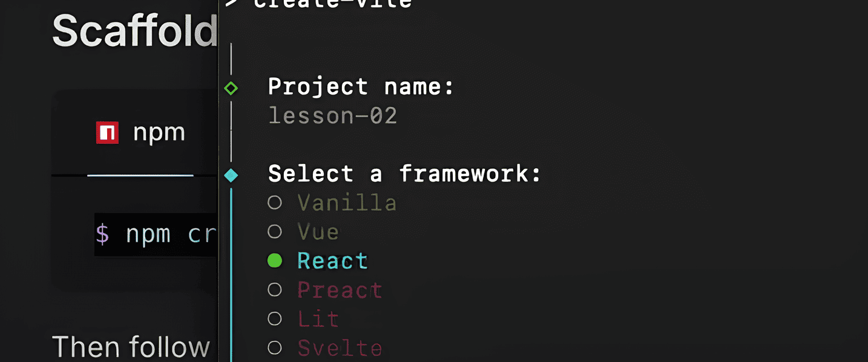Click the Svelte framework option text
The width and height of the screenshot is (868, 362).
tap(340, 348)
